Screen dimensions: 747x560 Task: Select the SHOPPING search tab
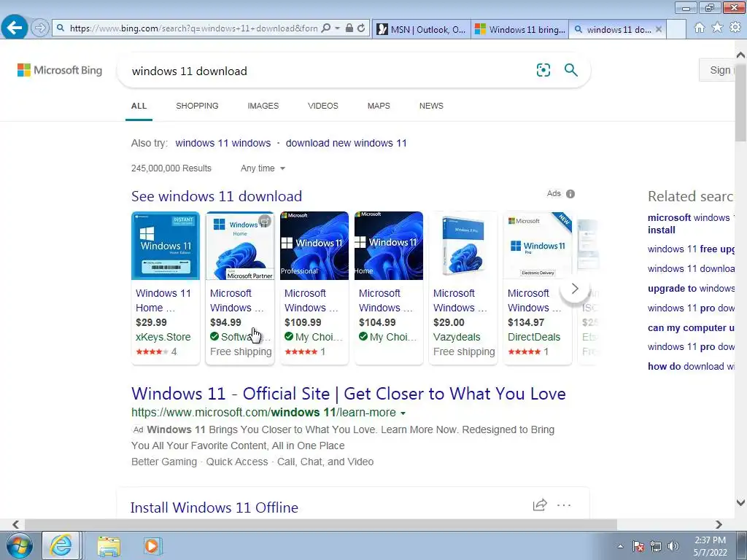pyautogui.click(x=197, y=106)
